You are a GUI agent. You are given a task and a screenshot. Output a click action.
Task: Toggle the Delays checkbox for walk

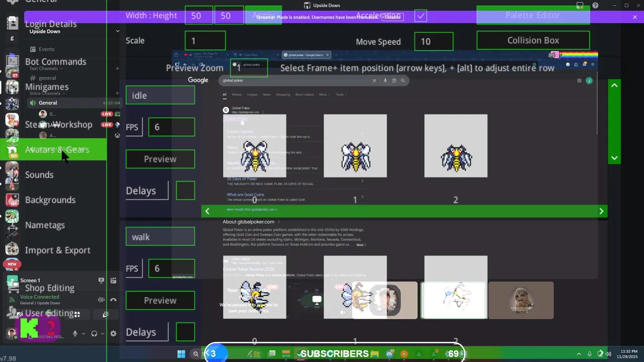pos(185,332)
